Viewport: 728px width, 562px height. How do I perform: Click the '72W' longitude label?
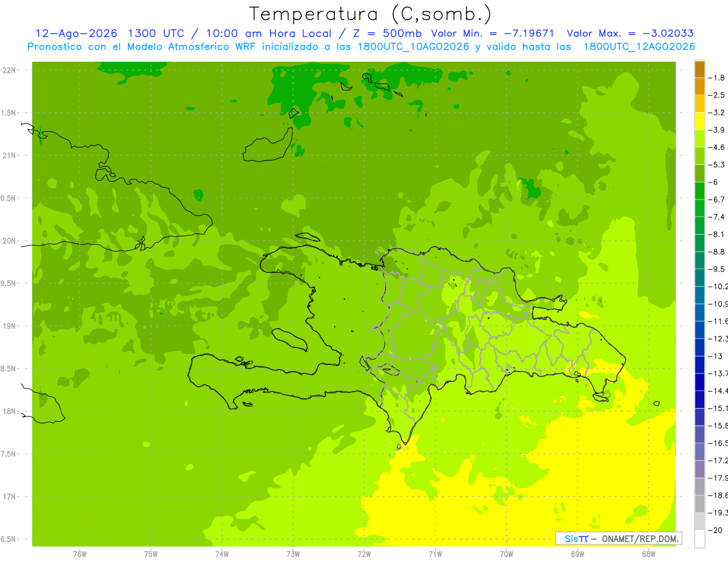coord(364,554)
